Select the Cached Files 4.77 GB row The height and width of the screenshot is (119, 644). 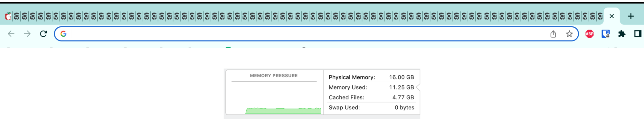[x=371, y=97]
